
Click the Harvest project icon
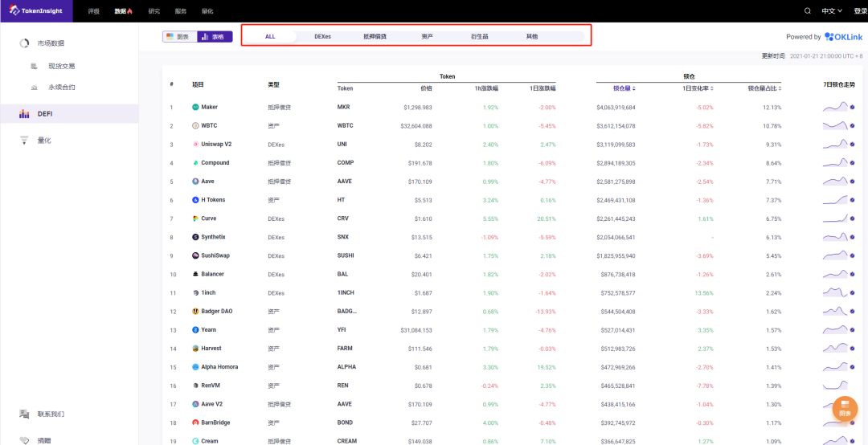tap(195, 349)
